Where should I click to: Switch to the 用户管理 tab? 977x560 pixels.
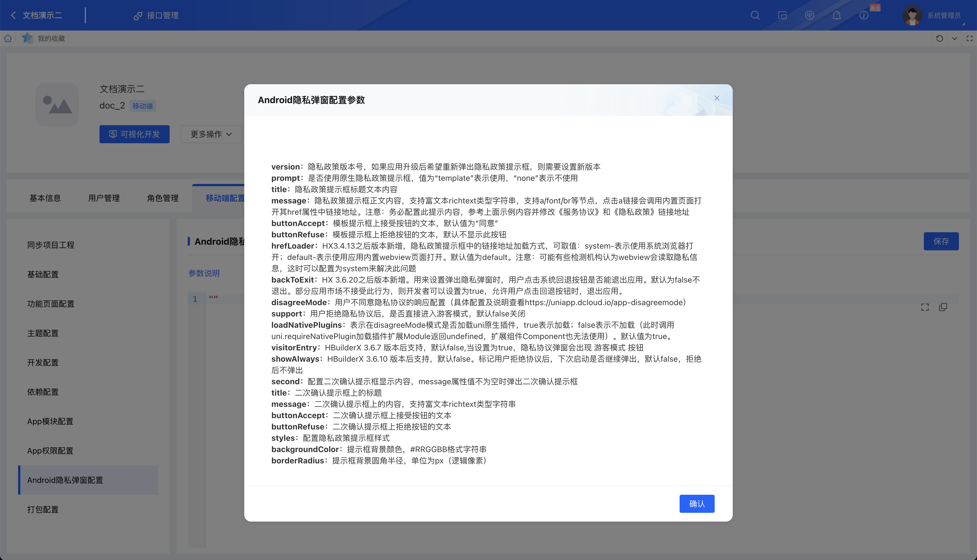click(x=104, y=198)
